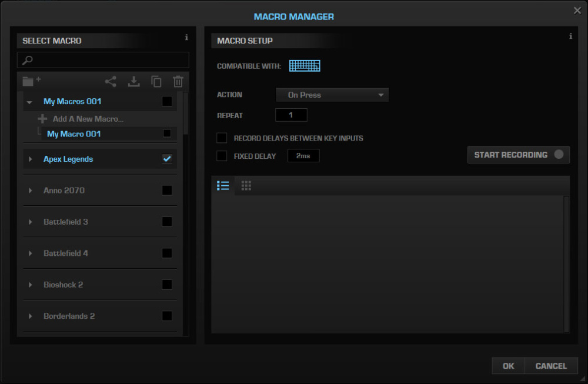Image resolution: width=588 pixels, height=384 pixels.
Task: Check the My Macro 001 checkbox
Action: tap(167, 133)
